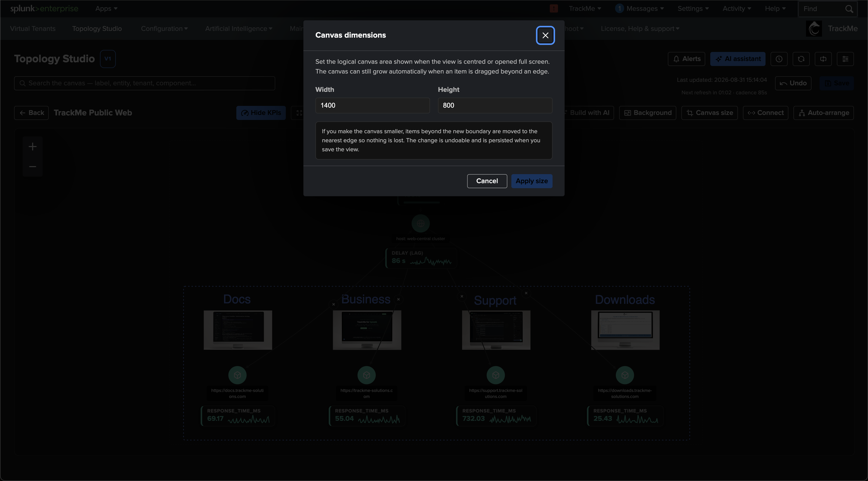Click the canvas zoom in plus icon
This screenshot has width=868, height=481.
32,147
